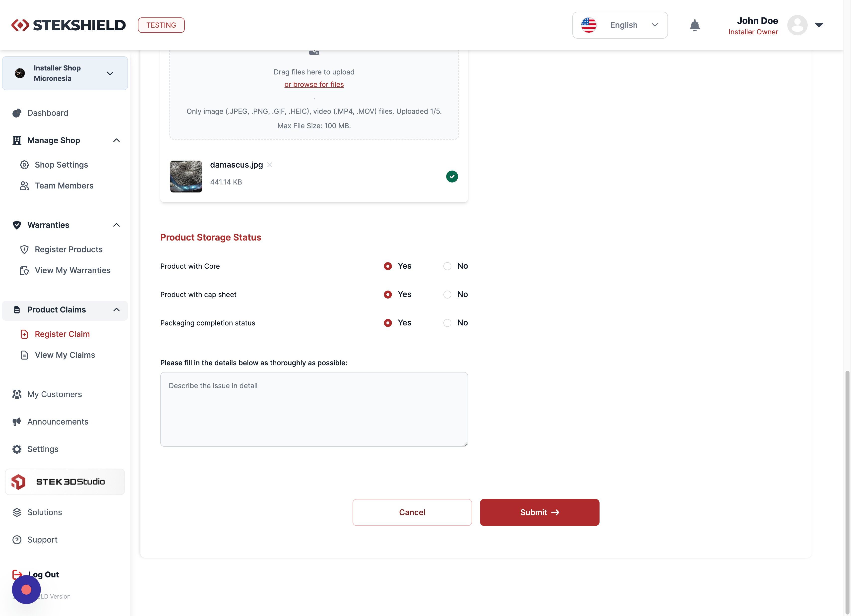Click the Installer Shop avatar icon
This screenshot has width=851, height=616.
click(x=20, y=73)
